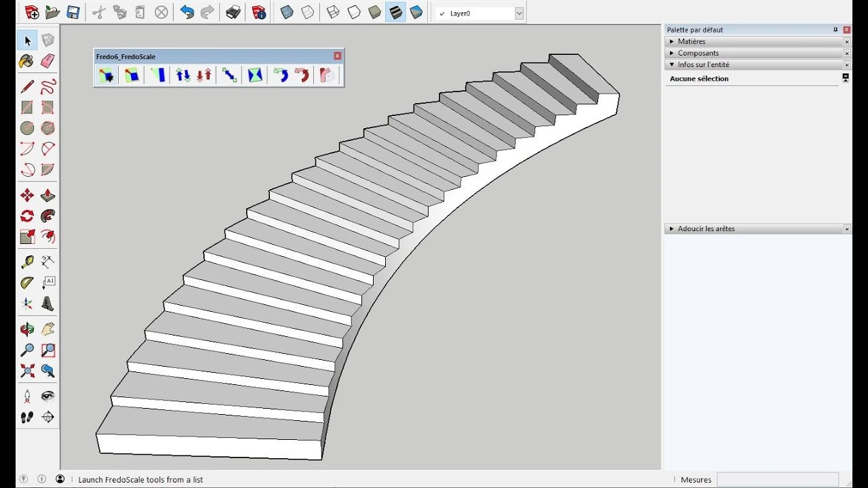
Task: Switch to Shaded With Textures style
Action: (395, 12)
